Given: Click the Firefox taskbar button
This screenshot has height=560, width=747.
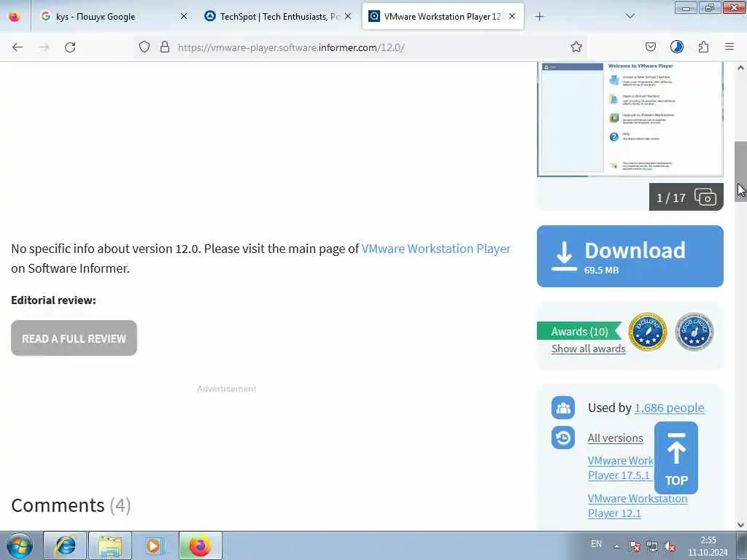Looking at the screenshot, I should pos(201,545).
